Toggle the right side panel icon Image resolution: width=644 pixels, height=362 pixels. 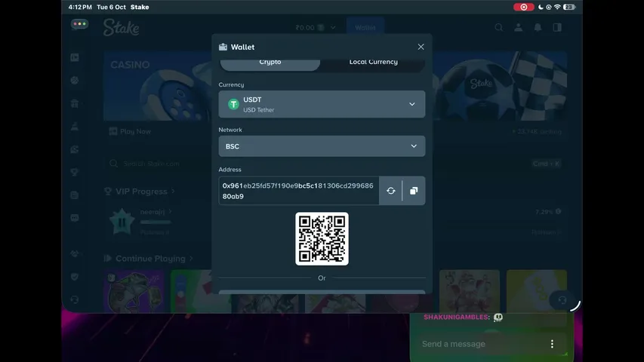pyautogui.click(x=557, y=27)
